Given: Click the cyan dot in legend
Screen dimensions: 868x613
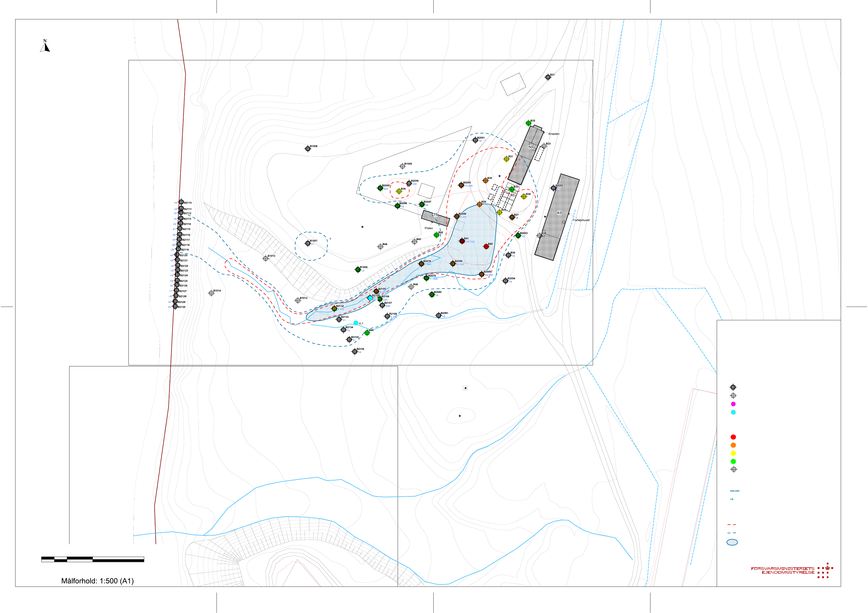Looking at the screenshot, I should click(x=733, y=412).
